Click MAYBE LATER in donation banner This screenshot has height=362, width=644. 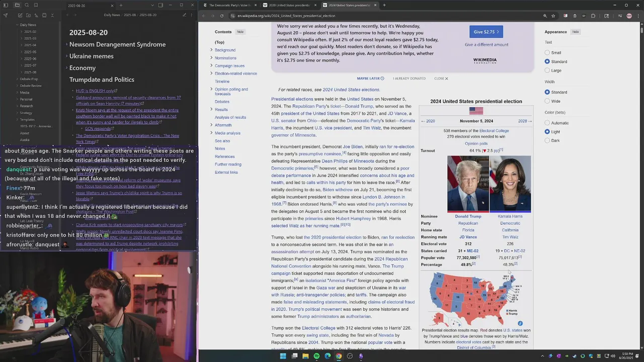pyautogui.click(x=370, y=78)
